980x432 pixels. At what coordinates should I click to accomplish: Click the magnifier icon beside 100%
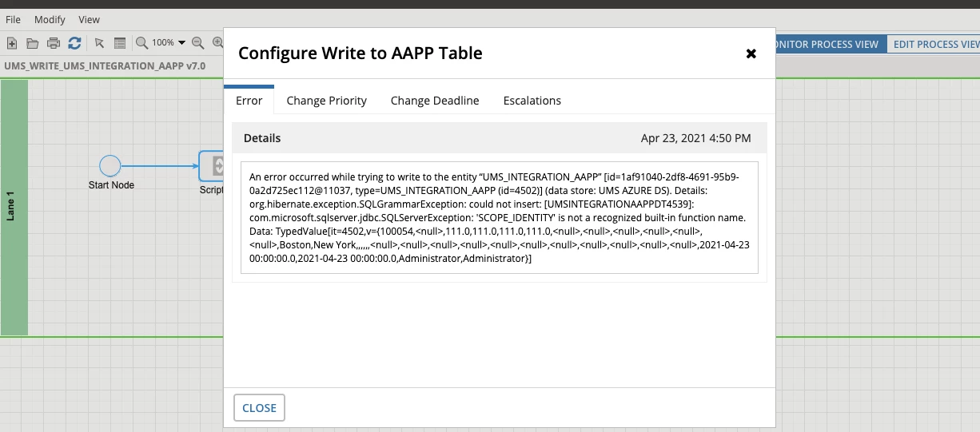click(141, 43)
